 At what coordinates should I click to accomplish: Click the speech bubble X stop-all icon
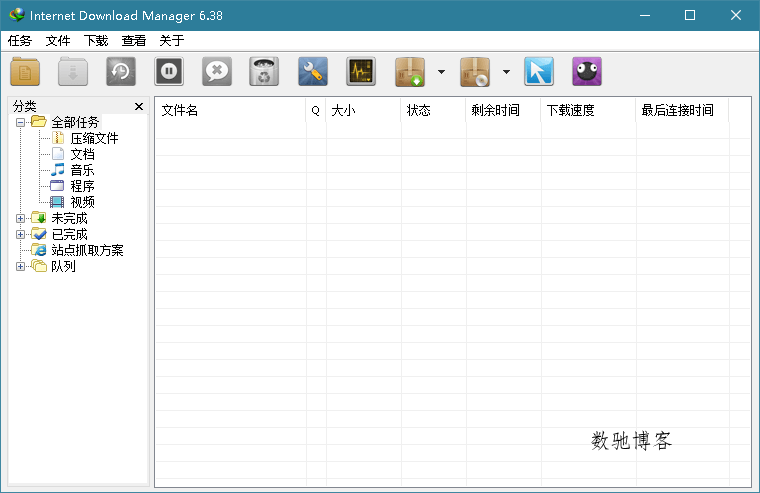tap(217, 72)
